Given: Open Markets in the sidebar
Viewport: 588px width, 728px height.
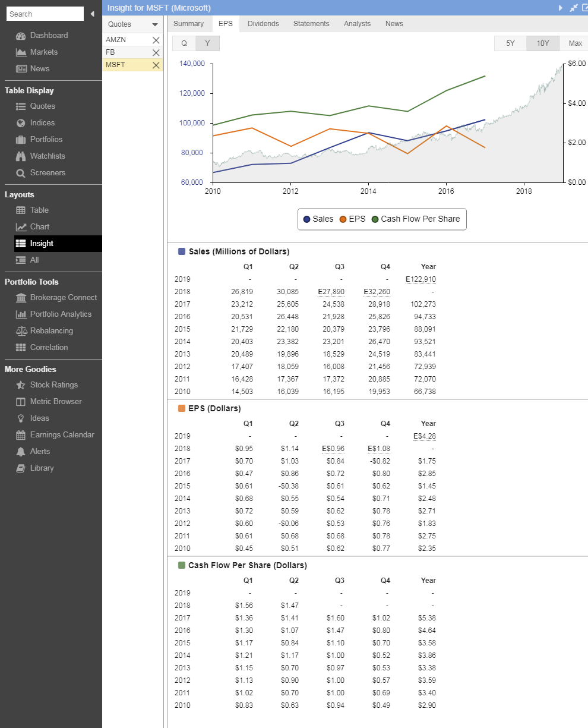Looking at the screenshot, I should tap(37, 52).
